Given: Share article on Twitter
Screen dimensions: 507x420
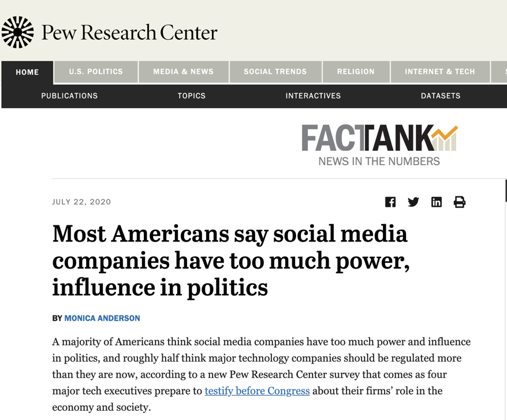Looking at the screenshot, I should [x=413, y=202].
